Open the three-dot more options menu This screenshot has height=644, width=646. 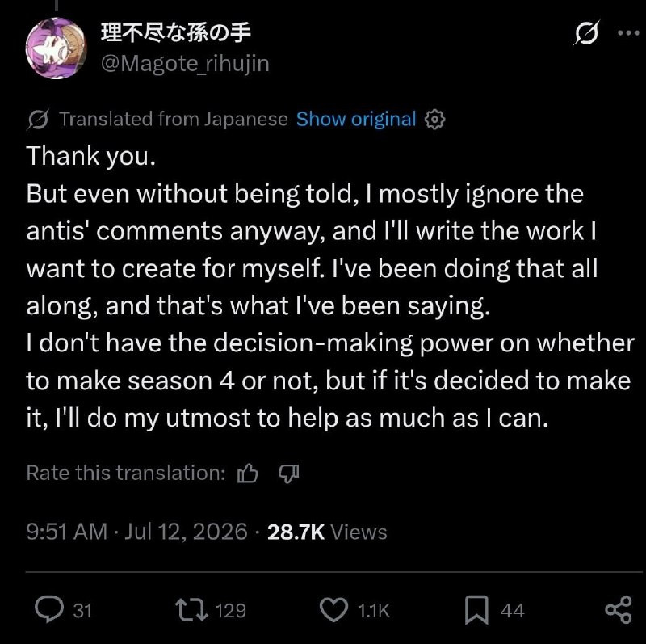629,32
